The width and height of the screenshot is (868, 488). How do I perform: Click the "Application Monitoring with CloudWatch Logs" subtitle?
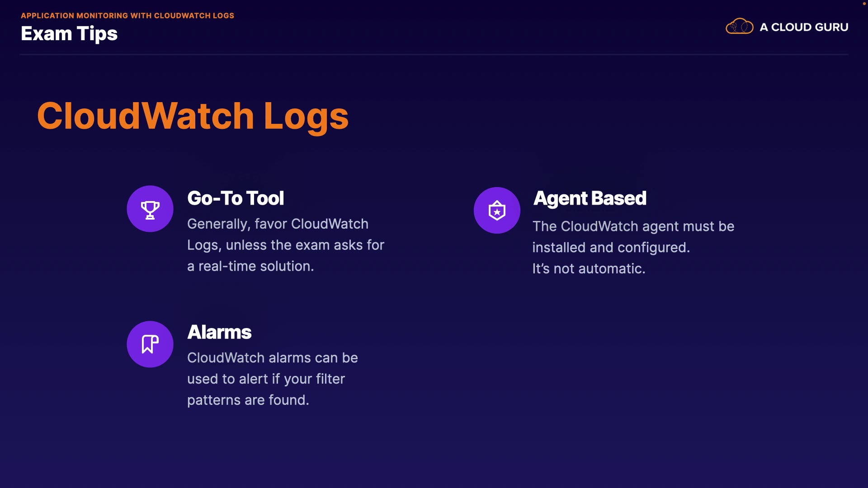click(x=127, y=15)
